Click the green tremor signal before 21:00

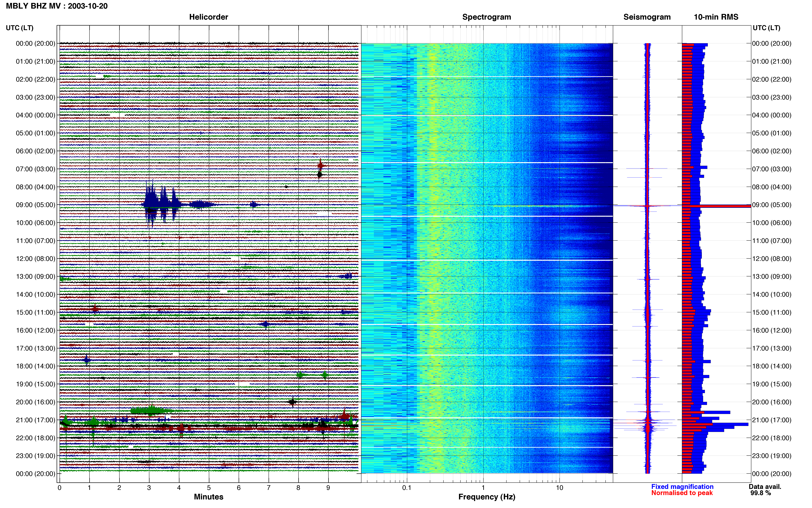pos(152,410)
